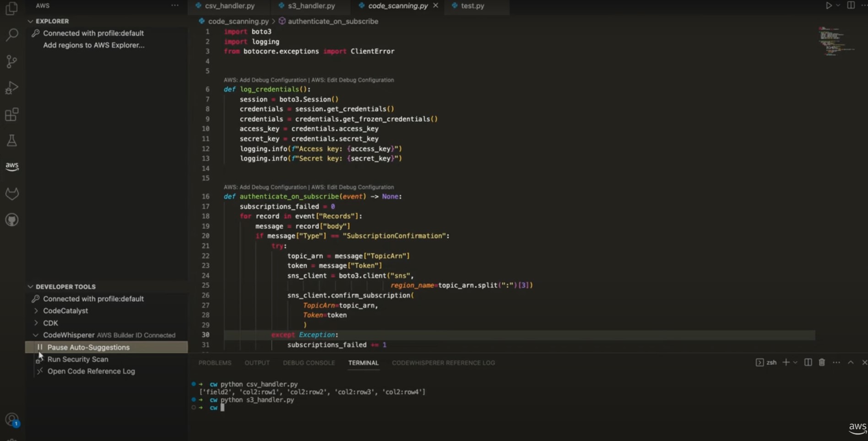Open the Run and Debug view

[12, 87]
